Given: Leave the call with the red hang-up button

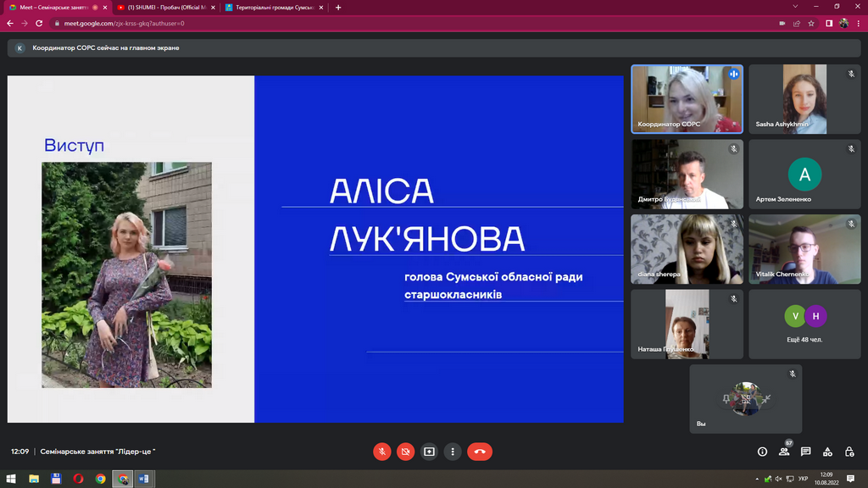Looking at the screenshot, I should (480, 452).
